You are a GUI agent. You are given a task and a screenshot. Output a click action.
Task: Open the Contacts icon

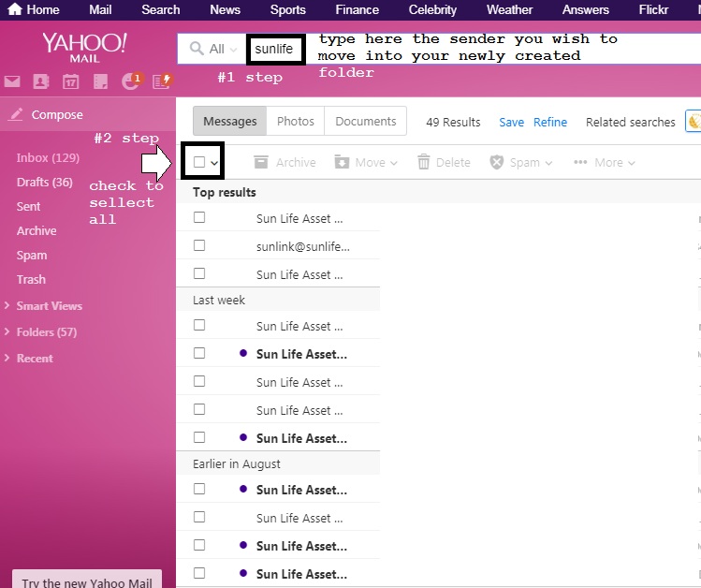[x=41, y=81]
